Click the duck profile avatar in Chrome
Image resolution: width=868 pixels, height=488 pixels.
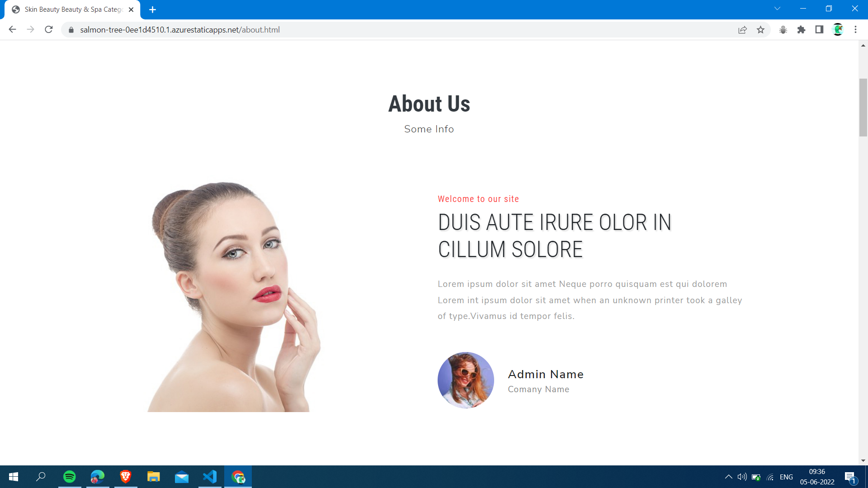point(838,29)
